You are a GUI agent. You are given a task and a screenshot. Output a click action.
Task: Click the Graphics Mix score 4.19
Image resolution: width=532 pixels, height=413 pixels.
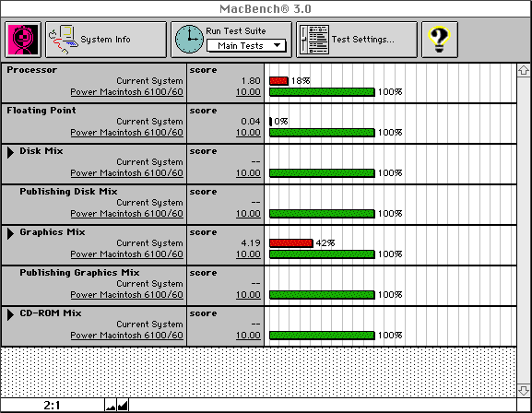(x=251, y=243)
